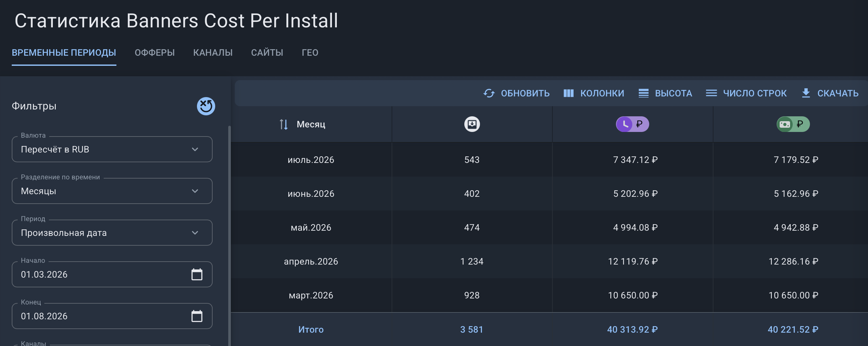Click the green approved rubles column icon
This screenshot has height=346, width=868.
(x=793, y=124)
